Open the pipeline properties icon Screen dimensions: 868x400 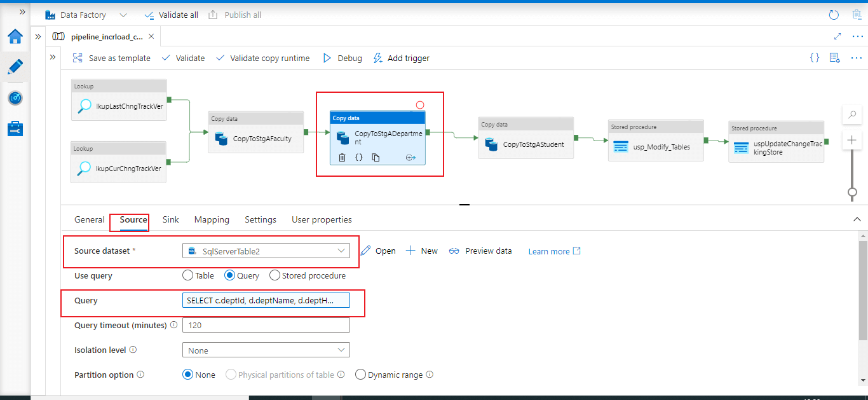click(x=835, y=57)
